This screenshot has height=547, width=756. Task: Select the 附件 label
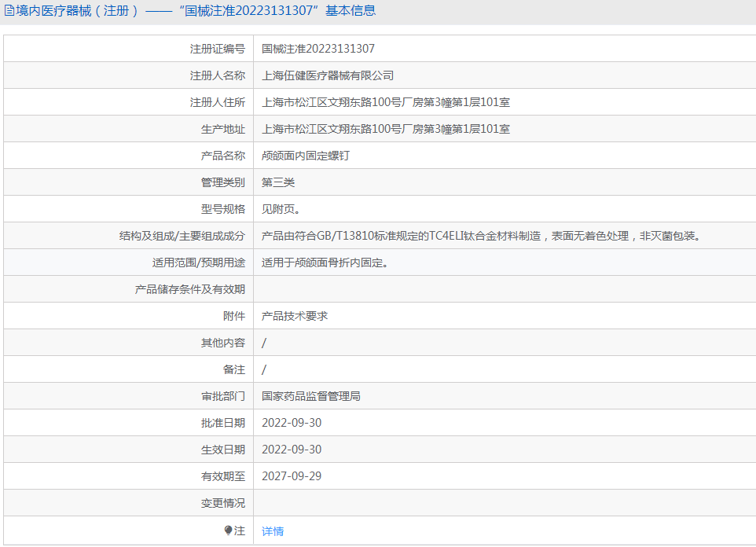(234, 316)
